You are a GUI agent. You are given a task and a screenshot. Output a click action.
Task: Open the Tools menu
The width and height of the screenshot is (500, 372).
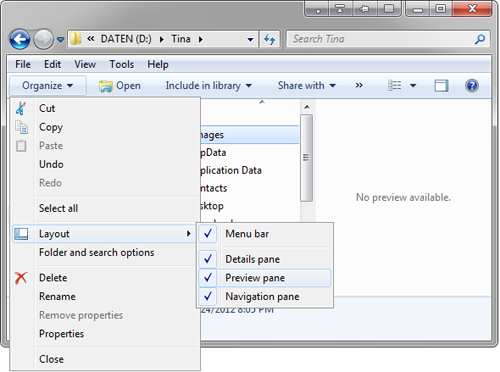tap(122, 64)
